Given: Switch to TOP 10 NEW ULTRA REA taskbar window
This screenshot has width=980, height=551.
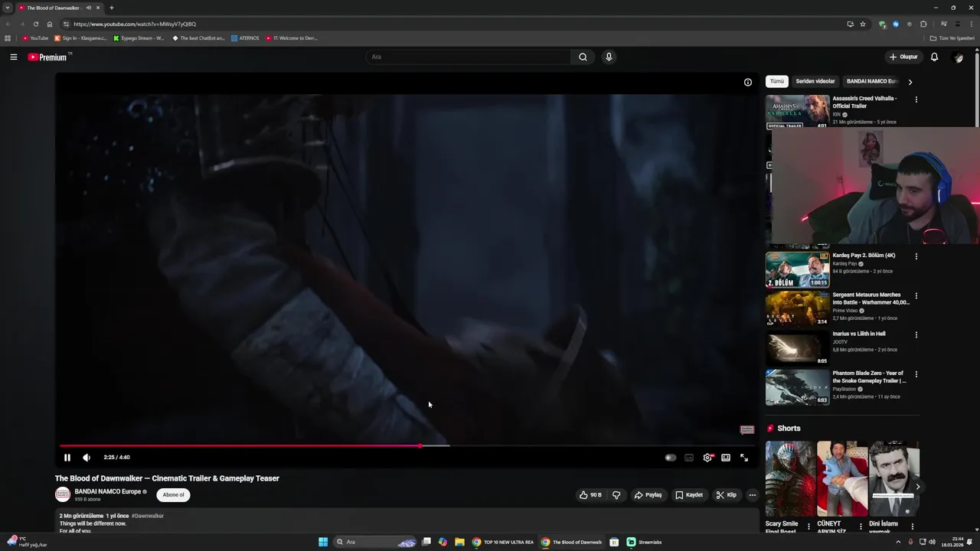Looking at the screenshot, I should click(503, 542).
